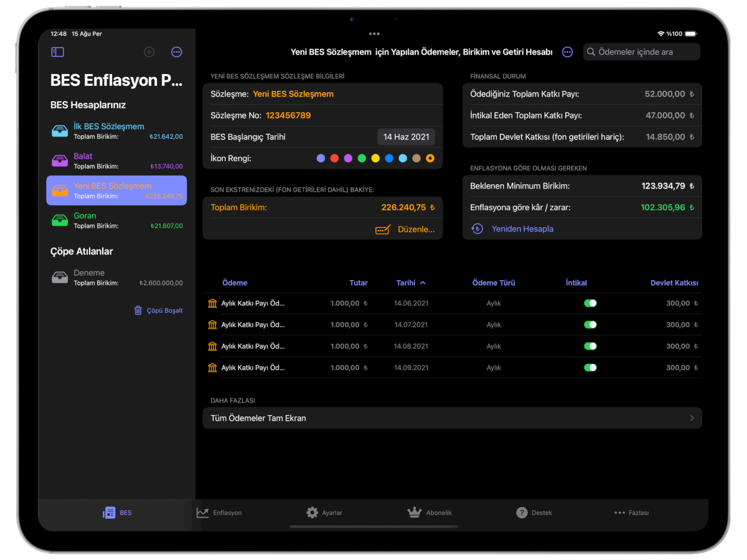The width and height of the screenshot is (747, 560).
Task: Click the trash icon for Çöpü Boşalt
Action: [x=138, y=310]
